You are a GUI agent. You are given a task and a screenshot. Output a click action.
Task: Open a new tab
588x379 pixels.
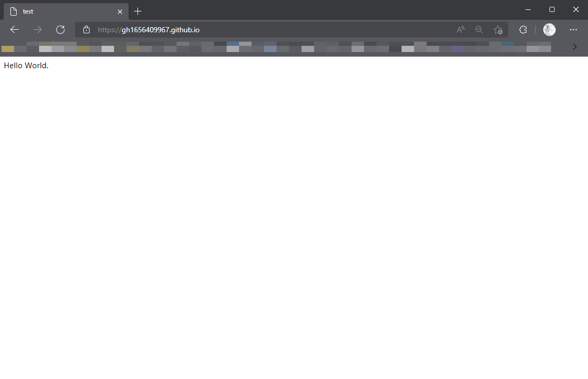[137, 11]
